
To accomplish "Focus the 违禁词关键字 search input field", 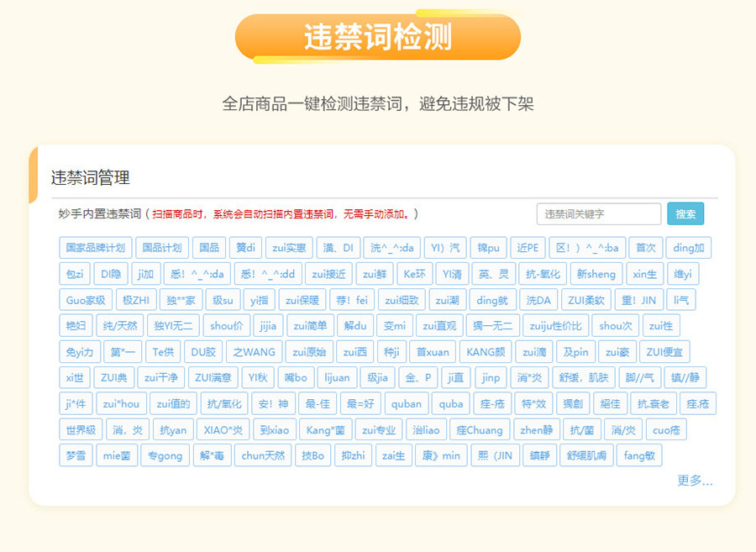I will [x=598, y=214].
